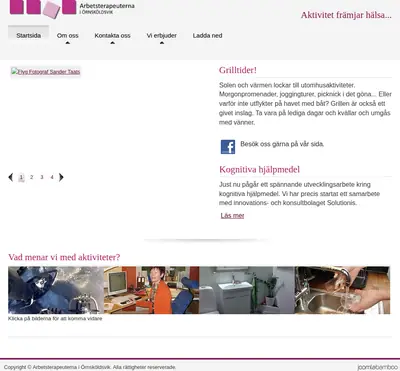This screenshot has width=400, height=371.
Task: Click the copyright notice in the footer
Action: [x=90, y=367]
